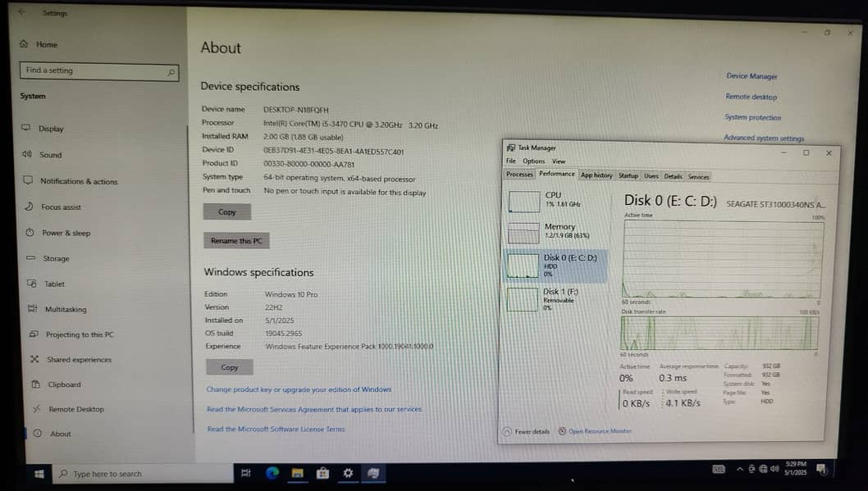Open Home in Settings sidebar

point(39,44)
